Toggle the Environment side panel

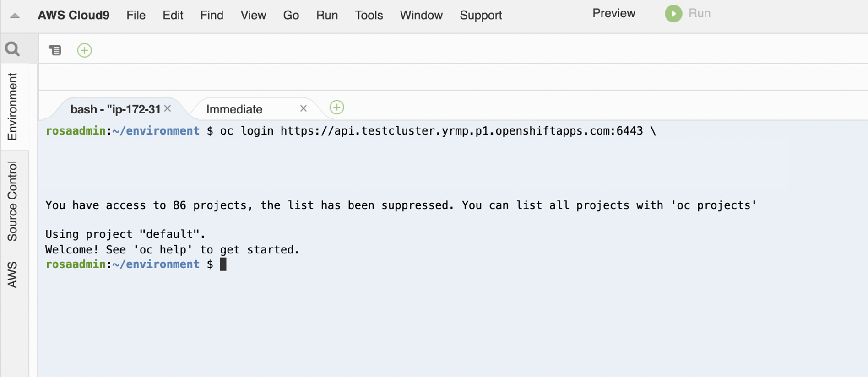tap(12, 107)
